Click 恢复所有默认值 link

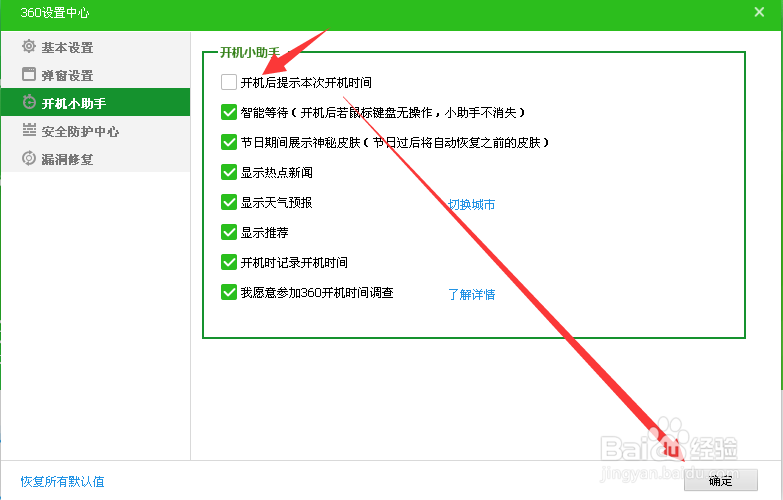pyautogui.click(x=62, y=482)
